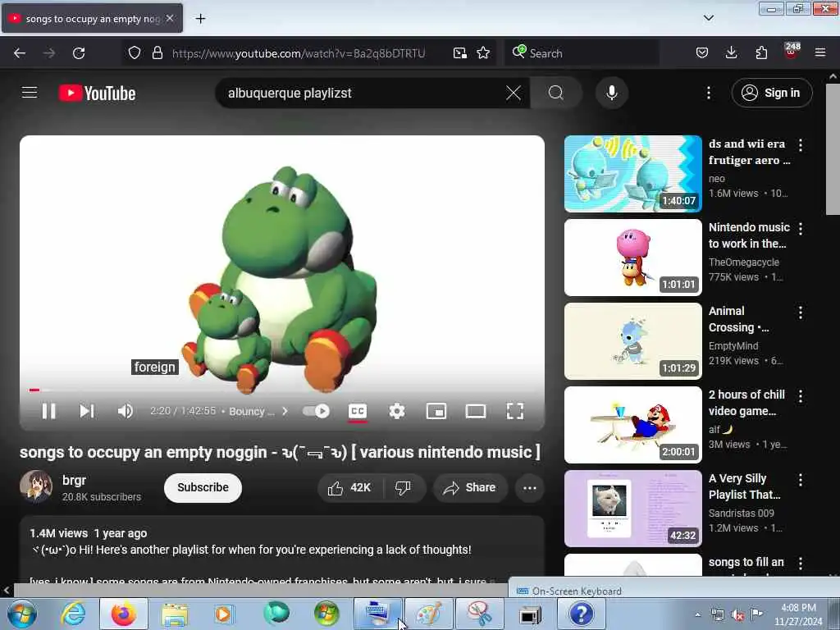Go back with the browser back arrow

click(x=20, y=53)
